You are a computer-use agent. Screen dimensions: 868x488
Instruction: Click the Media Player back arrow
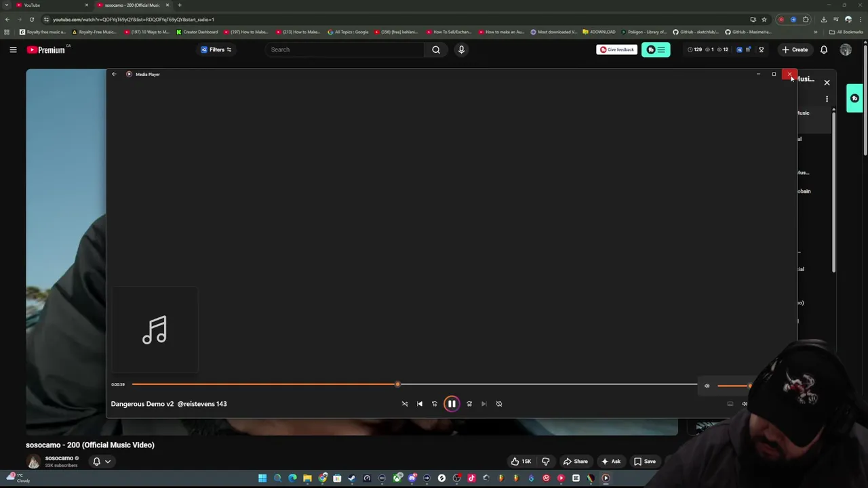pos(114,74)
